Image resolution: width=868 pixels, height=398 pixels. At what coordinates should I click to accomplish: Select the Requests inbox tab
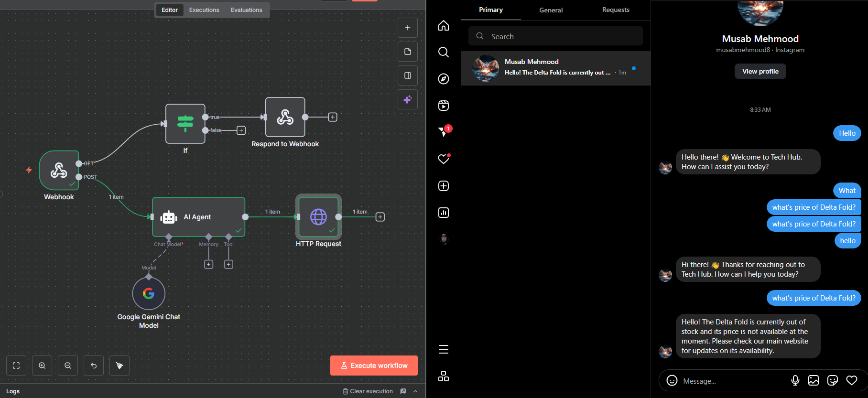tap(616, 10)
